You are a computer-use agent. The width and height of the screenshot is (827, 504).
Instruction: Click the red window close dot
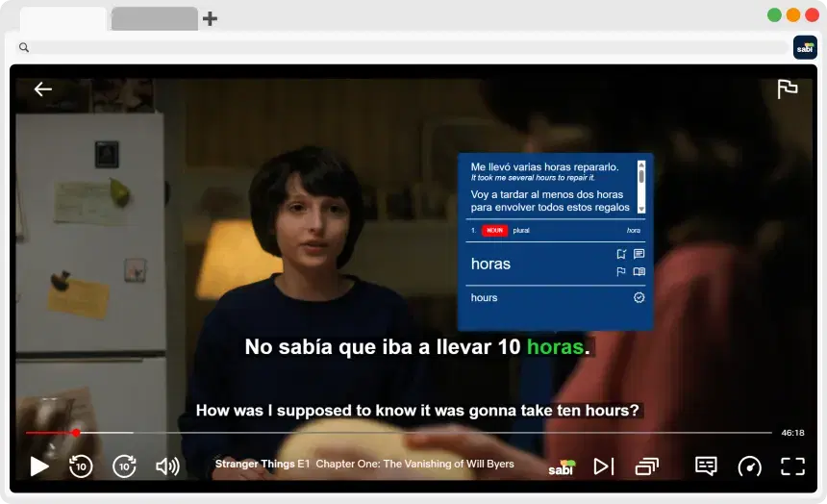(813, 14)
